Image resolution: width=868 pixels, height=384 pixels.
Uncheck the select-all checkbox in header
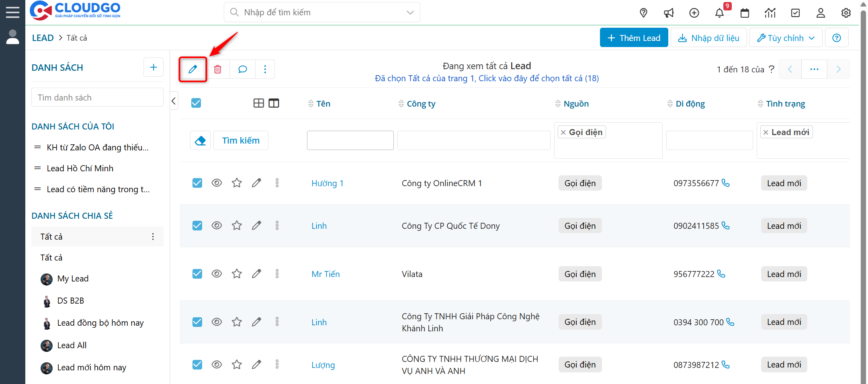(196, 103)
